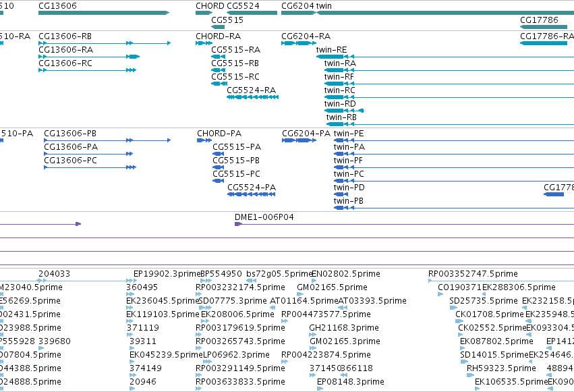Open EST label RP004473577.5prime
574x392 pixels.
(326, 315)
